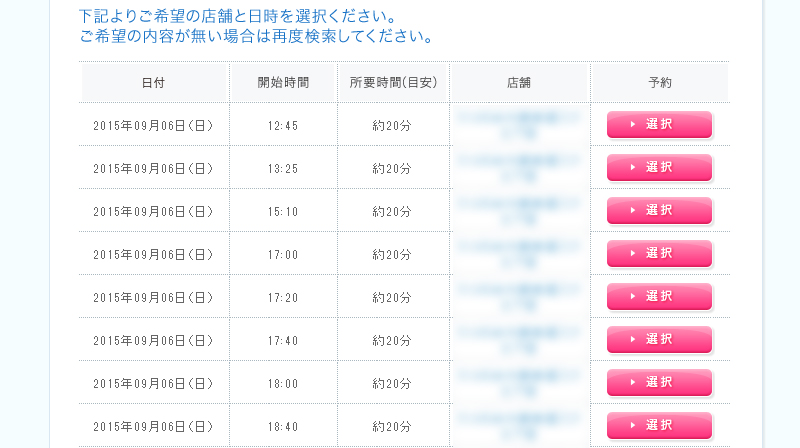The image size is (800, 448).
Task: Click the instruction text about re-searching
Action: [257, 36]
